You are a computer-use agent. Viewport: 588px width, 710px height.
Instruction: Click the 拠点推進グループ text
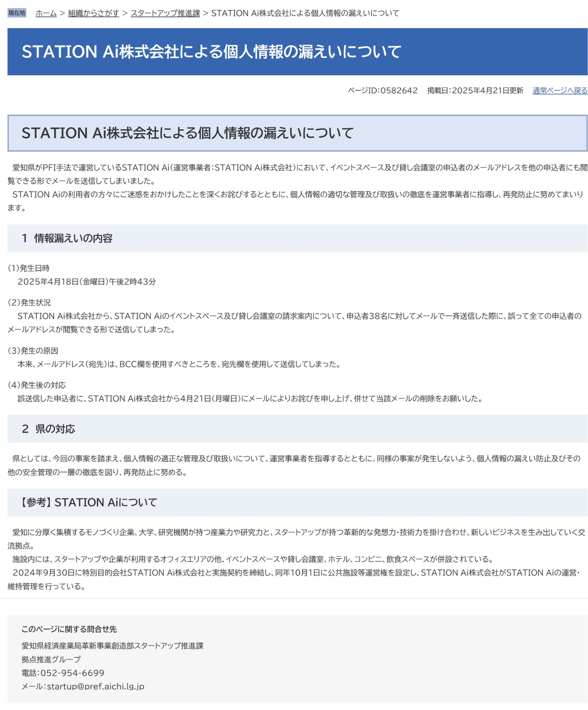(51, 659)
